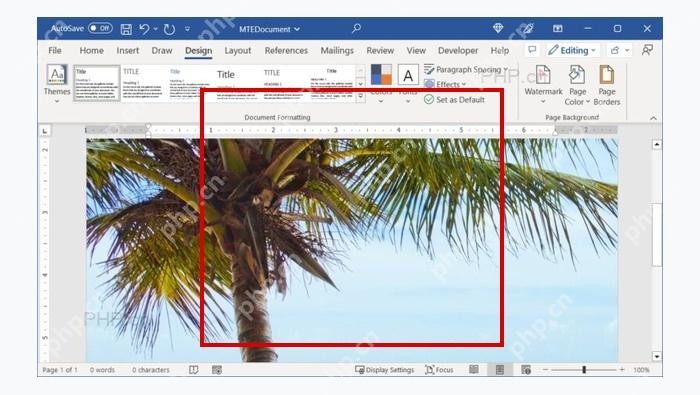Open Display Settings in status bar
Viewport: 700px width, 395px height.
(x=384, y=370)
